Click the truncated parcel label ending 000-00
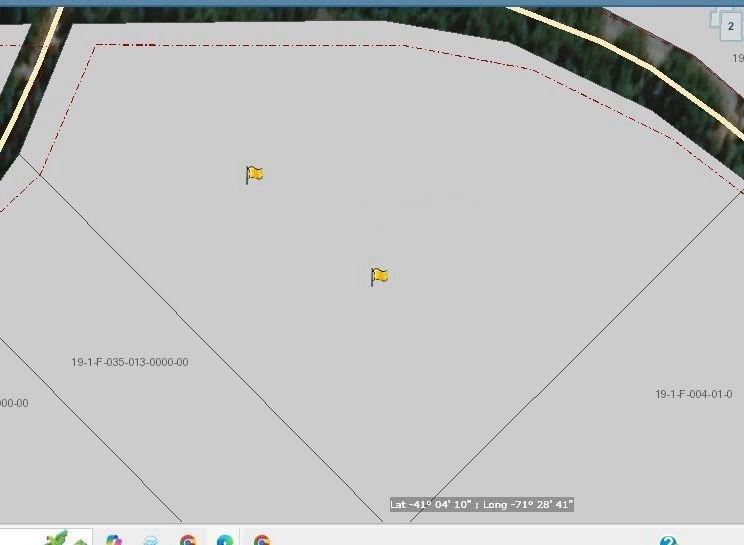 pyautogui.click(x=13, y=403)
